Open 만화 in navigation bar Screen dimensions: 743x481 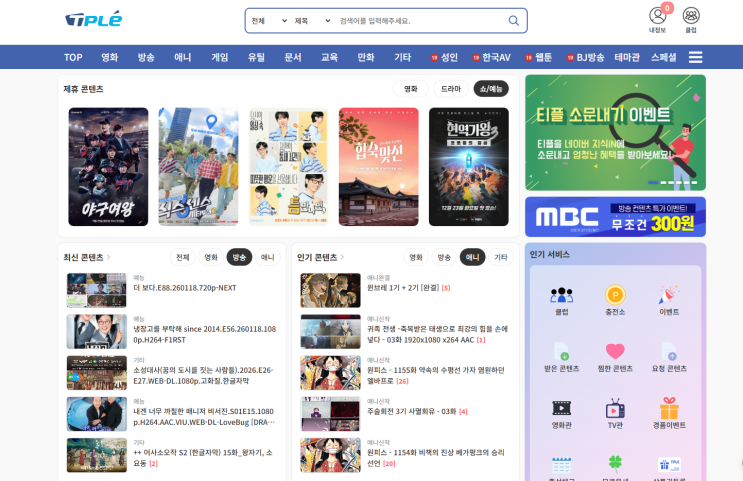click(x=366, y=57)
